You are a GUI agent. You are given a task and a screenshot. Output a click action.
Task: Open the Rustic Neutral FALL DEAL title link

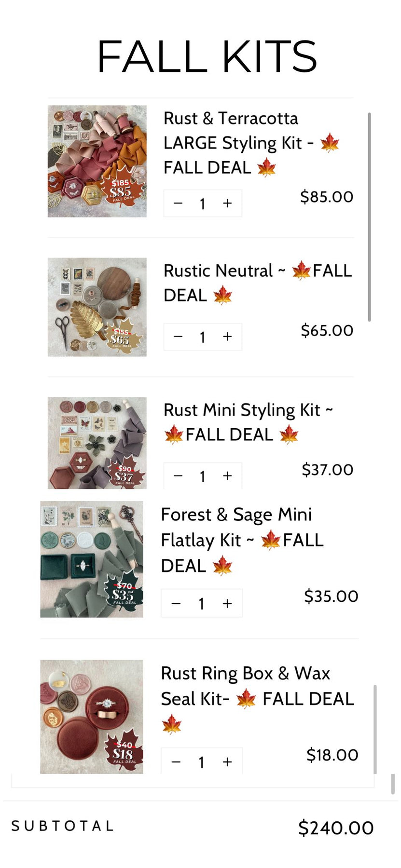(x=258, y=283)
